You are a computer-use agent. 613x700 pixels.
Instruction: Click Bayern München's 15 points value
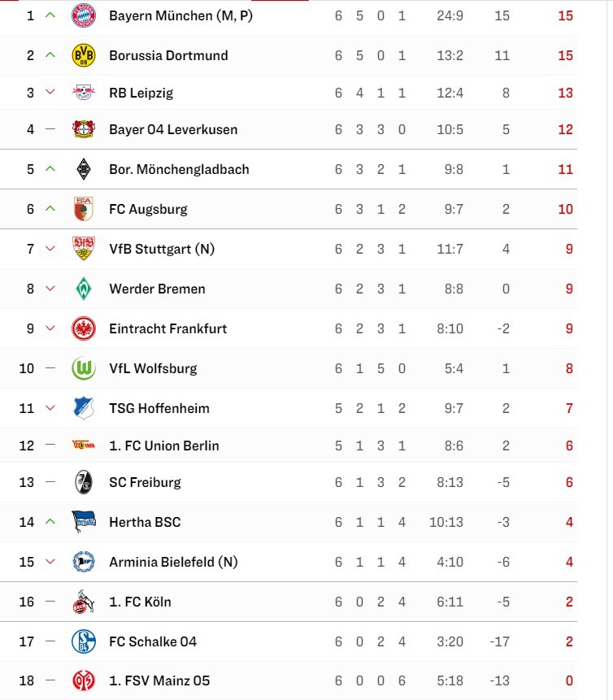click(x=566, y=15)
